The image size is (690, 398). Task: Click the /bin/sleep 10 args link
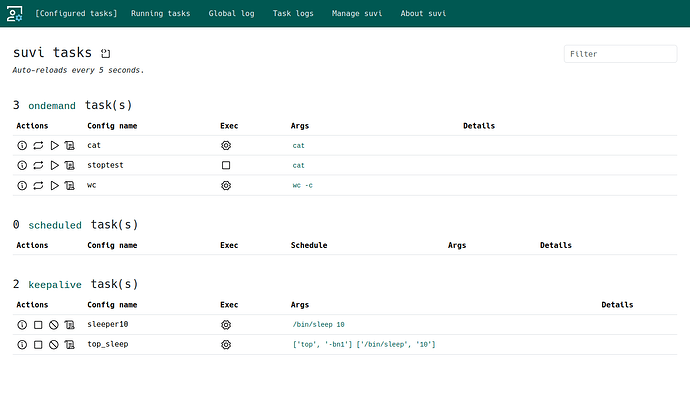pyautogui.click(x=319, y=324)
